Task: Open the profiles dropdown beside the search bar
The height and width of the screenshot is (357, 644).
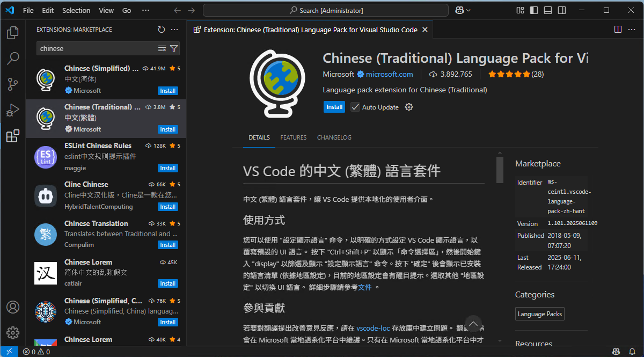Action: [x=460, y=10]
